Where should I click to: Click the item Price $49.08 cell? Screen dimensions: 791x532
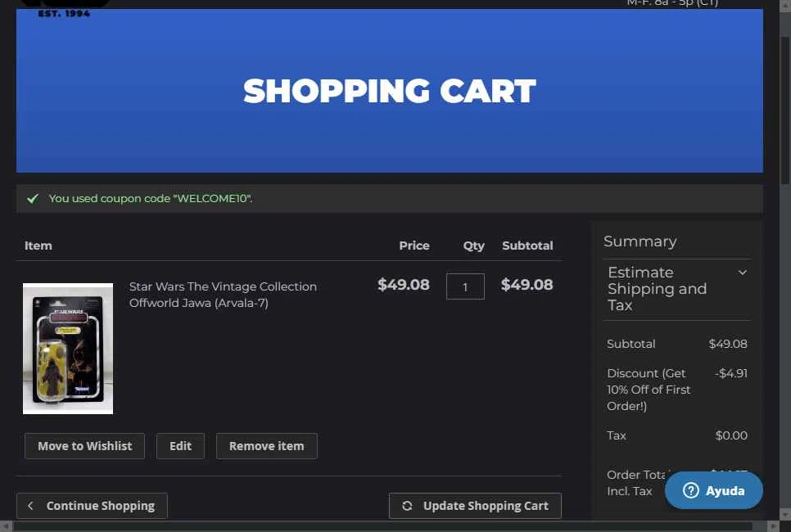404,285
